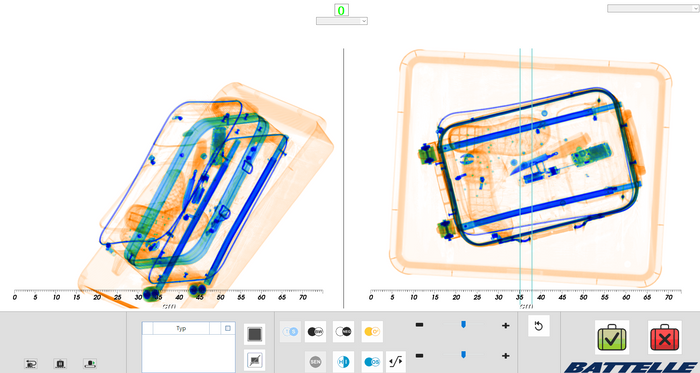Click plus on upper slider
The height and width of the screenshot is (373, 700).
(x=505, y=326)
